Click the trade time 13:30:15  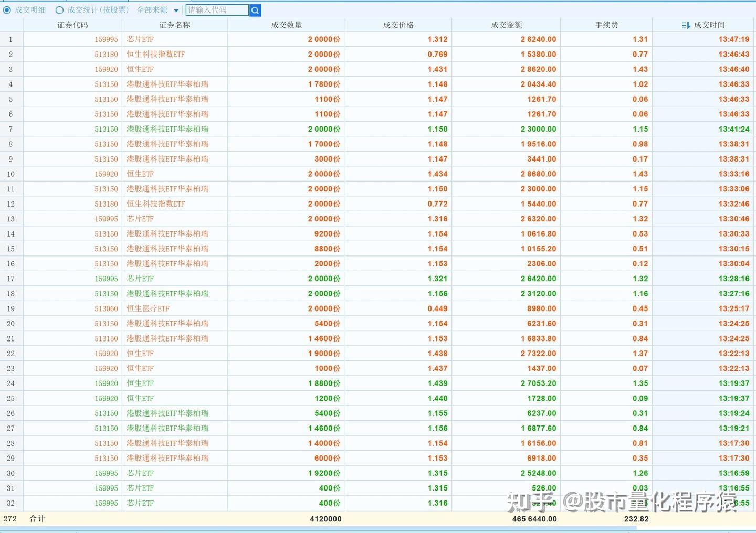pyautogui.click(x=734, y=249)
